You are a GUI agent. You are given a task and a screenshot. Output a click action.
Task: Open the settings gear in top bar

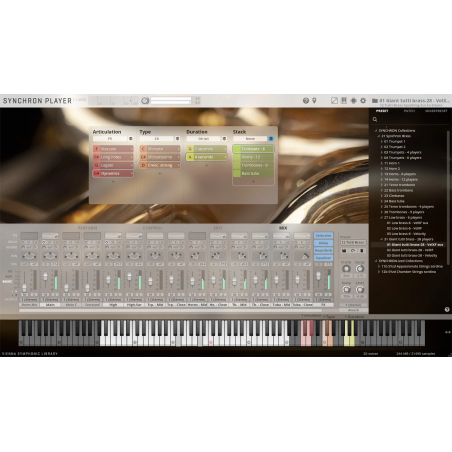[363, 100]
